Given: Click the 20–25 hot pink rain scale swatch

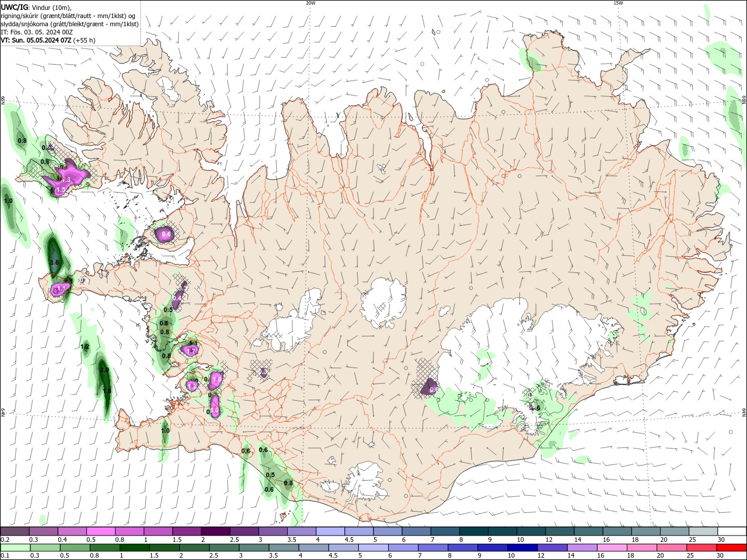Looking at the screenshot, I should 672,548.
